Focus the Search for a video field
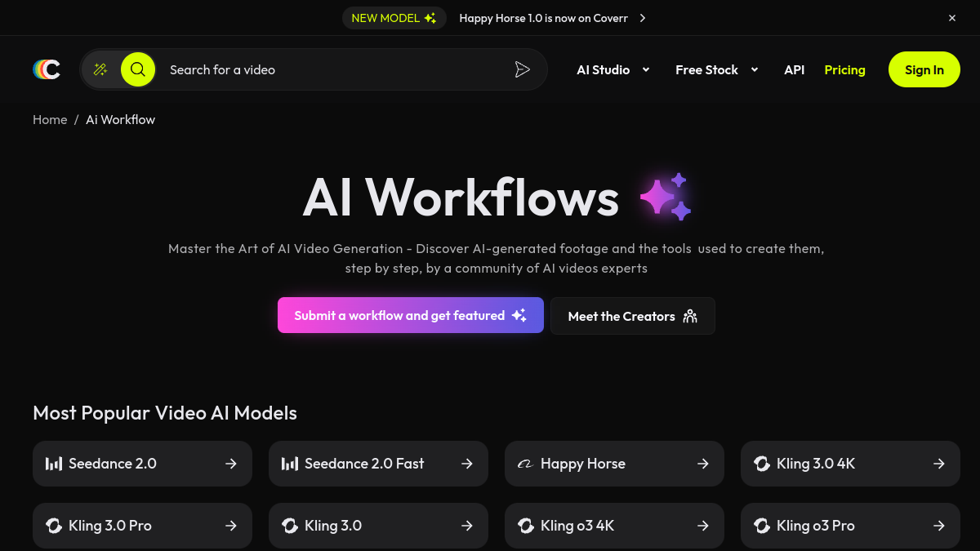This screenshot has width=980, height=551. pyautogui.click(x=335, y=69)
